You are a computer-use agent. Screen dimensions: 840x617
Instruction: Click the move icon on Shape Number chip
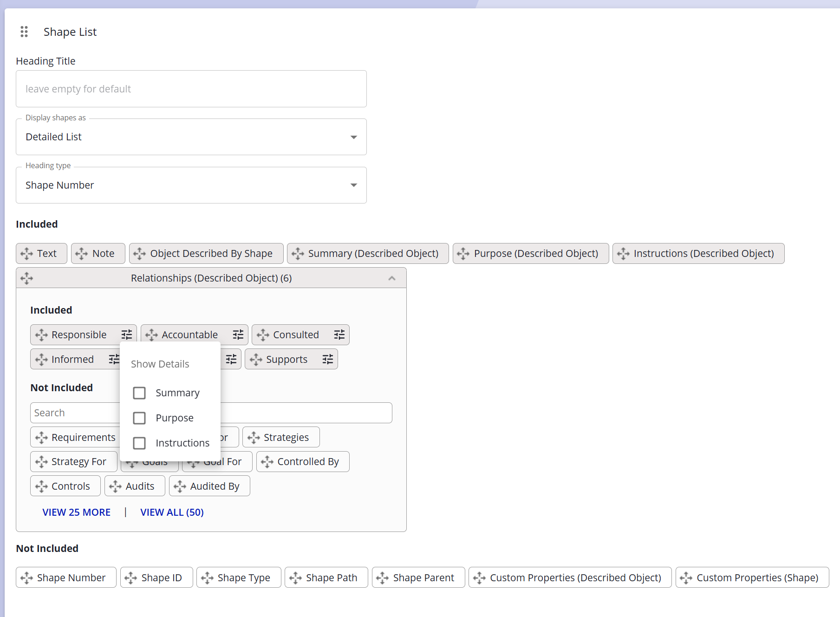point(27,578)
